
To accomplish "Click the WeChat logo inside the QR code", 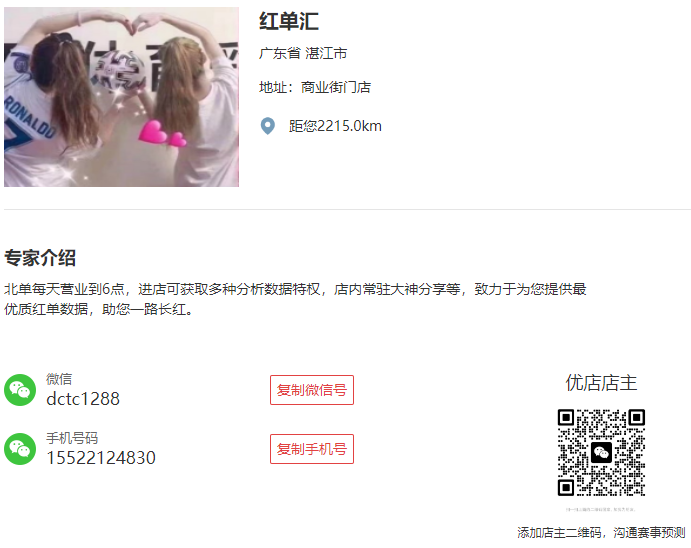I will (x=602, y=452).
